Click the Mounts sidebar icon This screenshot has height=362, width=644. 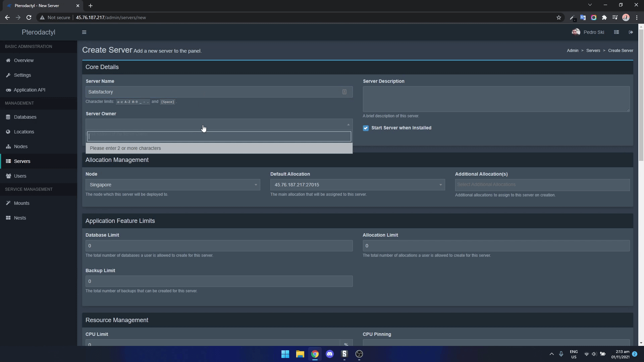(x=8, y=203)
